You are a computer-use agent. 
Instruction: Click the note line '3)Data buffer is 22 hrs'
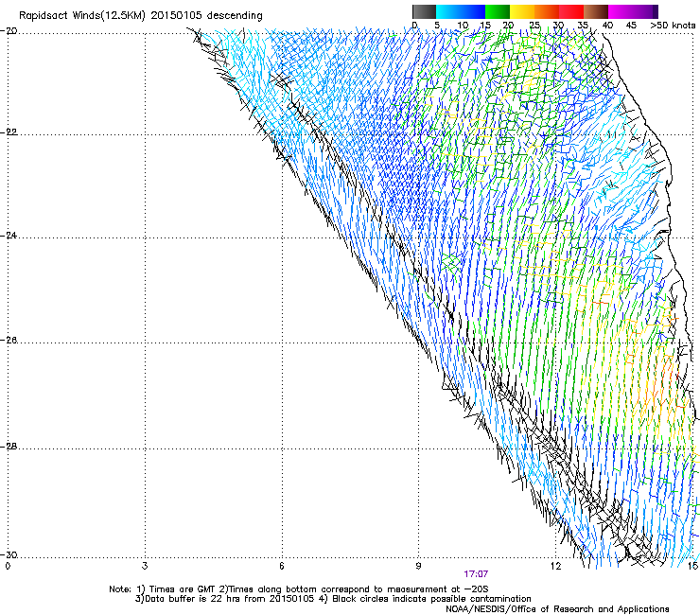tap(333, 599)
